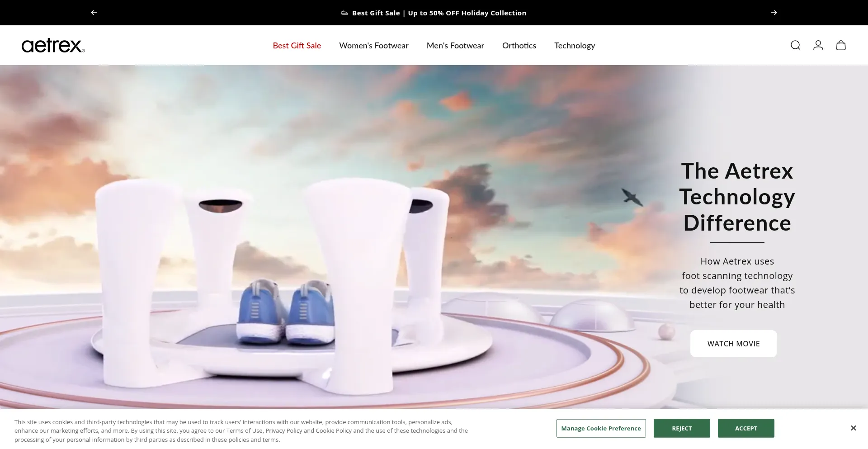Image resolution: width=868 pixels, height=449 pixels.
Task: Click the shoe icon in the announcement bar
Action: (x=344, y=13)
